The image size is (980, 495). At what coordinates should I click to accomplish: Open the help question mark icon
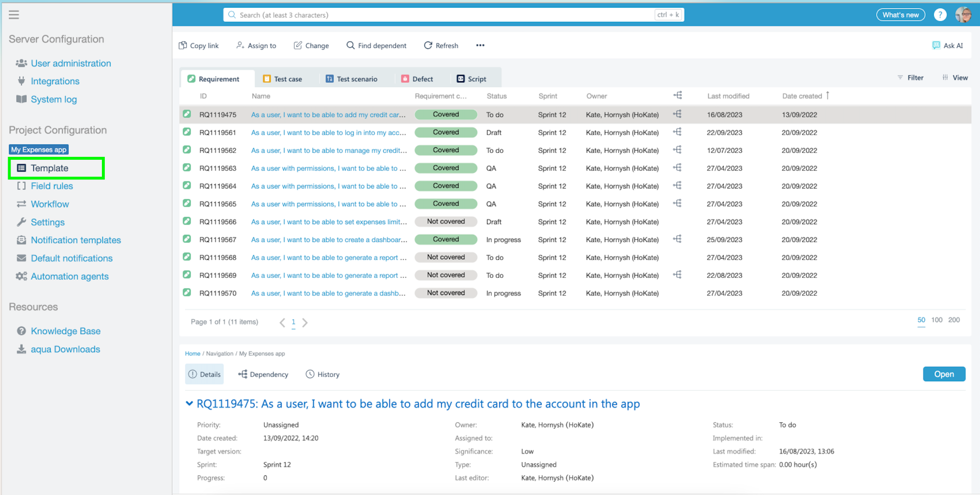pyautogui.click(x=940, y=15)
